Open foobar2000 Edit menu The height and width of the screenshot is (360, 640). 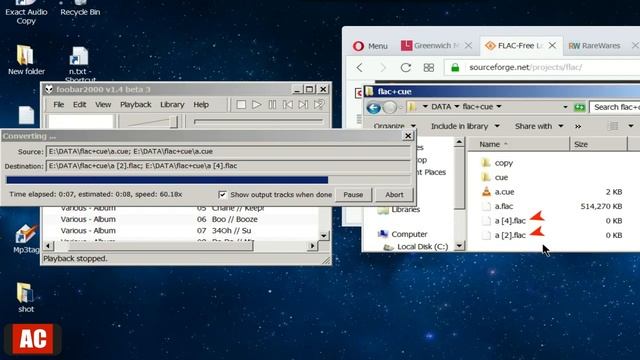point(79,105)
